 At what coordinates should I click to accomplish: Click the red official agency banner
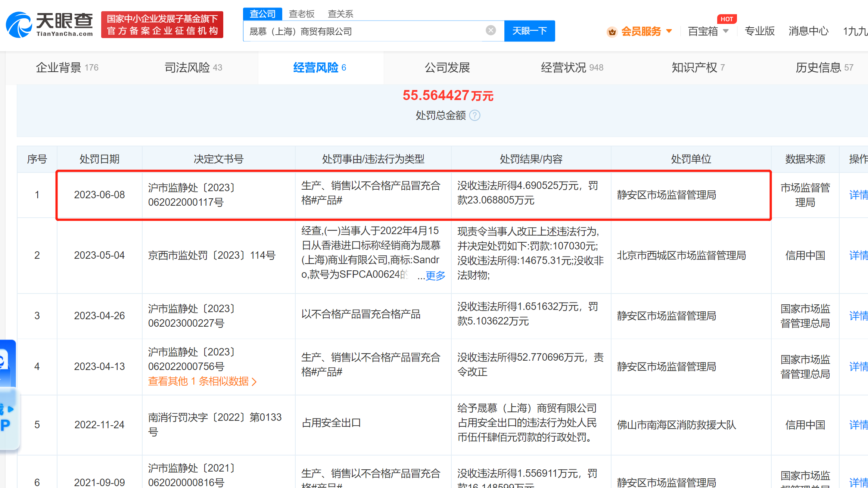162,25
